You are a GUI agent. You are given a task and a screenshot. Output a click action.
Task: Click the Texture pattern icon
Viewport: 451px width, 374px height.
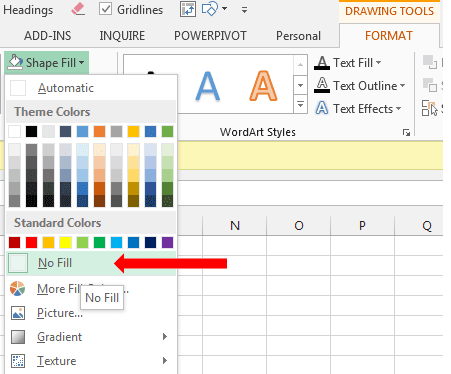click(x=18, y=361)
